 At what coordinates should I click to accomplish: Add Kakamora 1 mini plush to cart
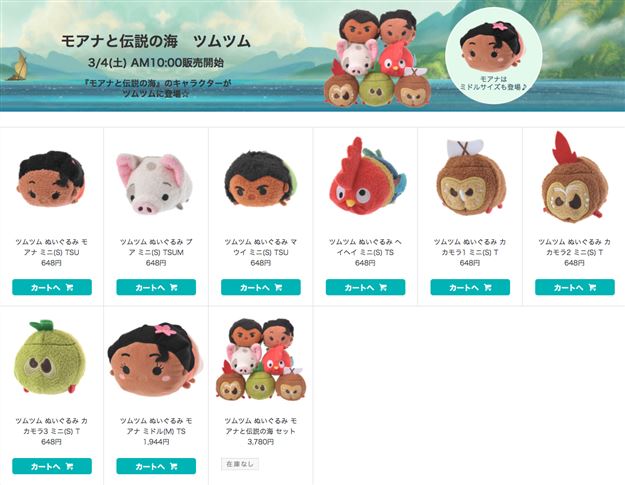[470, 287]
